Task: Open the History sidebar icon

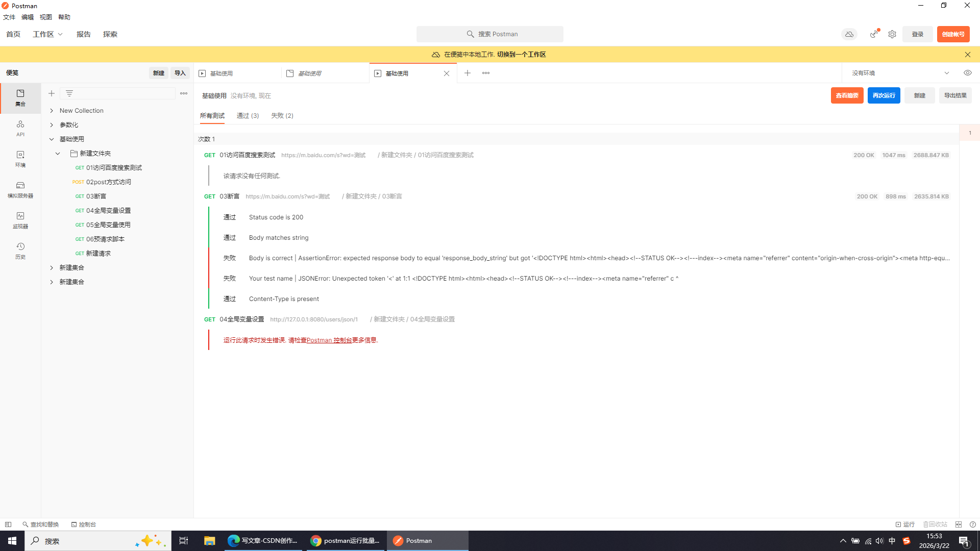Action: click(20, 251)
